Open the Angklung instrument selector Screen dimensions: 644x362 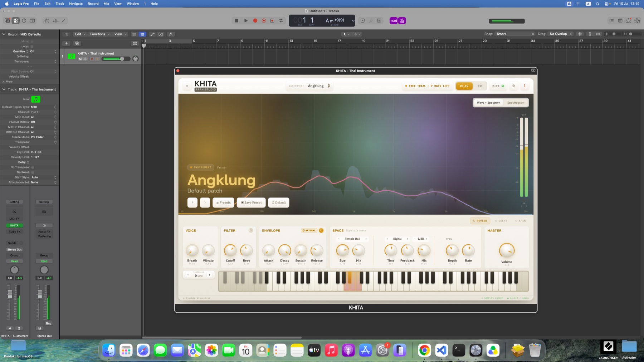(x=310, y=86)
